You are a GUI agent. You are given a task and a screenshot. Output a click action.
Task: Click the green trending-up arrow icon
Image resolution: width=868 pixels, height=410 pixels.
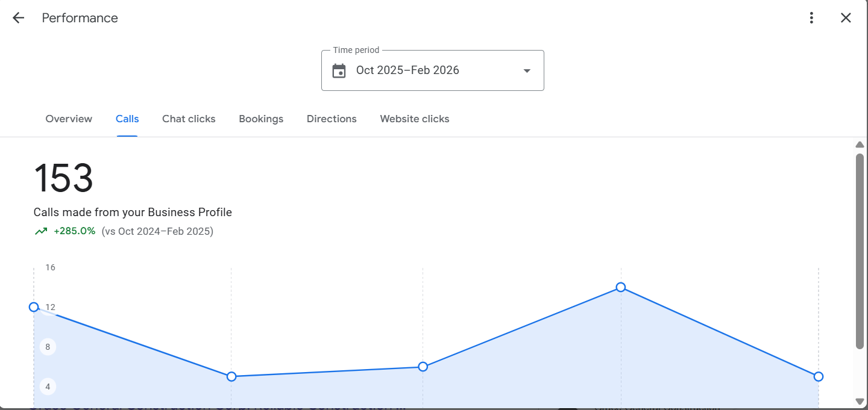pos(41,231)
